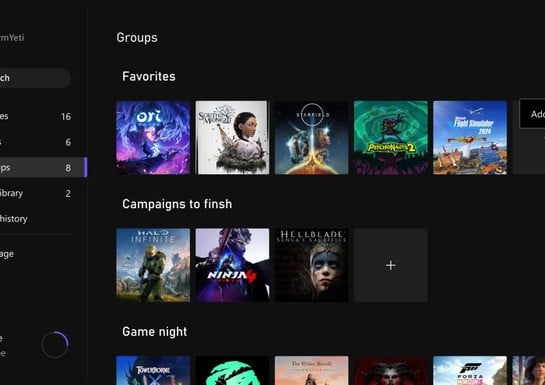Click the profile name ending in 'mYeti'
Screen dimensions: 545x385
coord(12,38)
